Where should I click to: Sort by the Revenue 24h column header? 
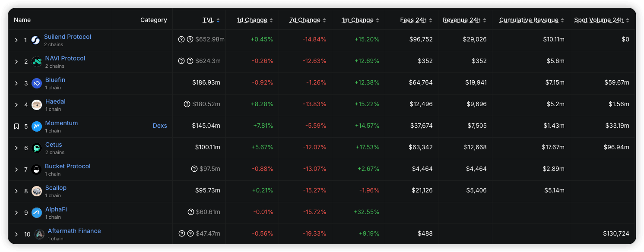click(x=462, y=20)
